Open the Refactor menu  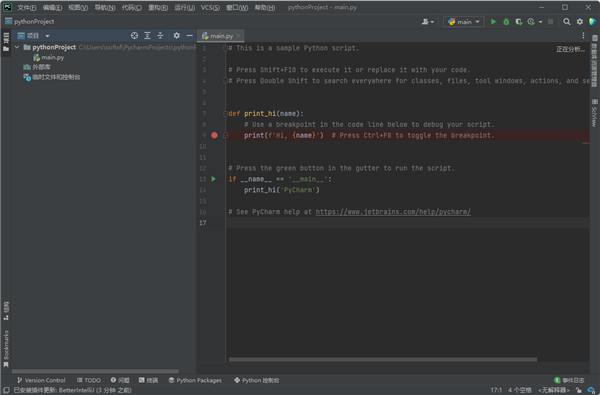[x=158, y=8]
